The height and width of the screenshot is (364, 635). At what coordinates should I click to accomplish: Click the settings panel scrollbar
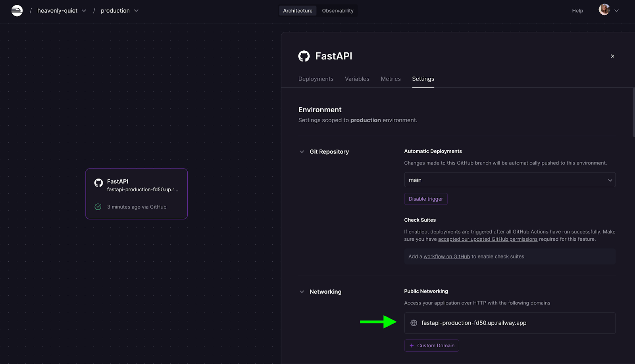(633, 112)
